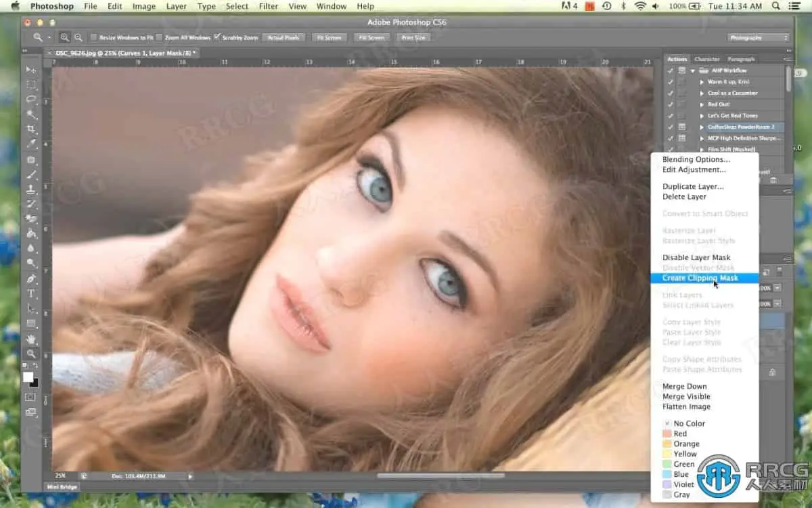
Task: Choose Zoom Out mode in options bar
Action: [x=78, y=37]
